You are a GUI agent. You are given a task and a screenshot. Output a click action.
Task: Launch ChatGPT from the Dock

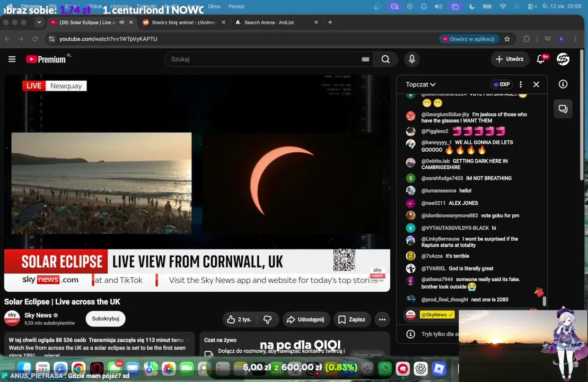[420, 369]
